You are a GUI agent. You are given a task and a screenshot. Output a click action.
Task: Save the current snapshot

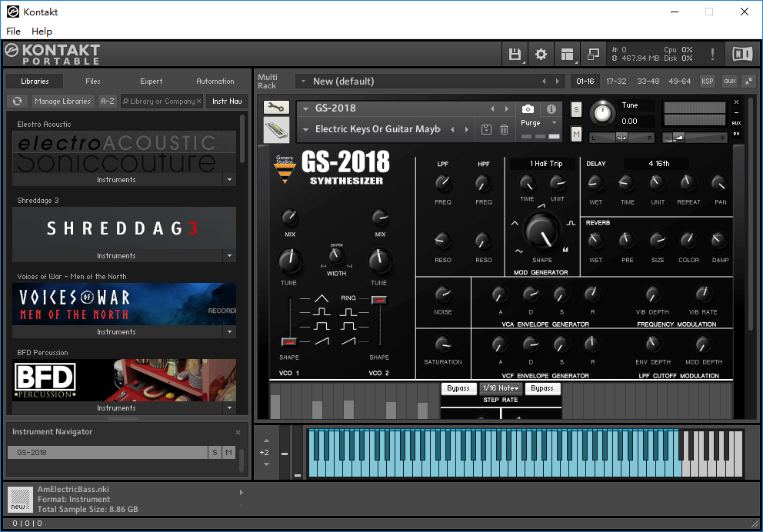[x=486, y=129]
